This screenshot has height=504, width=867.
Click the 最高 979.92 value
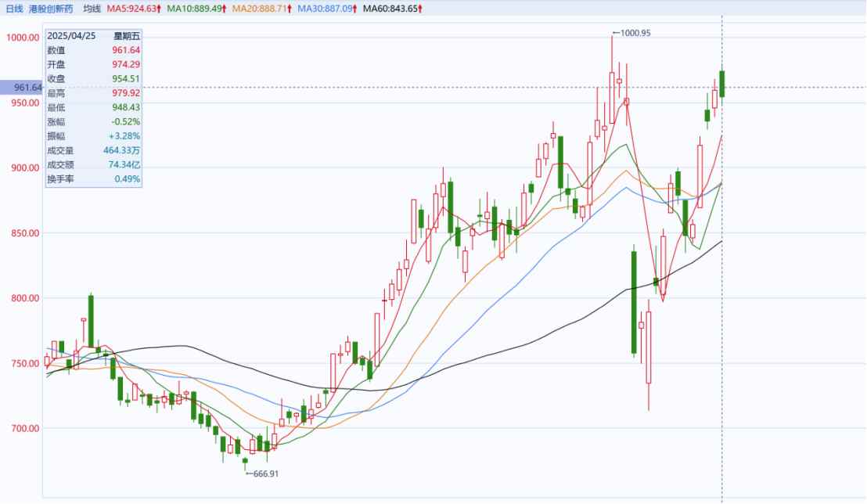126,93
